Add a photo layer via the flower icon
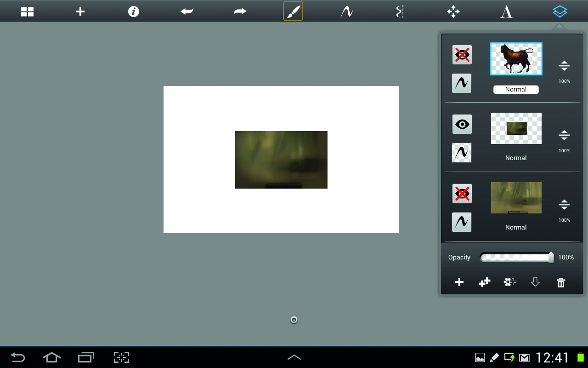 tap(510, 282)
